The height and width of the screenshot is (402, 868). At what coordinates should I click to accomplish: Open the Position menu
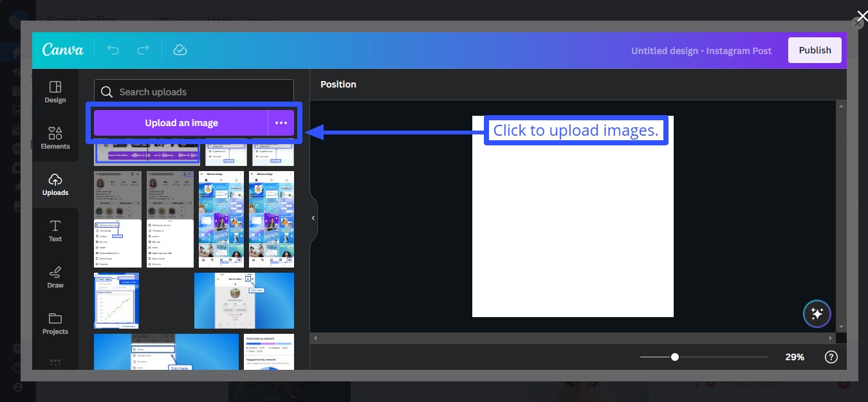[338, 84]
